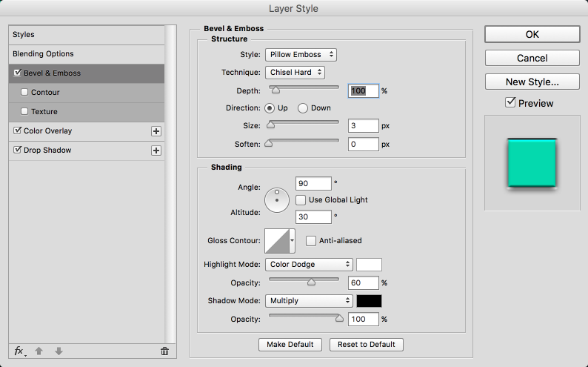The height and width of the screenshot is (367, 588).
Task: Enable the Contour checkbox
Action: point(24,93)
